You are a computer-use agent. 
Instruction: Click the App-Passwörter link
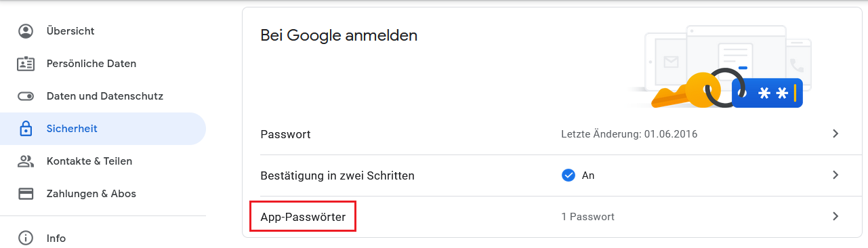[303, 217]
